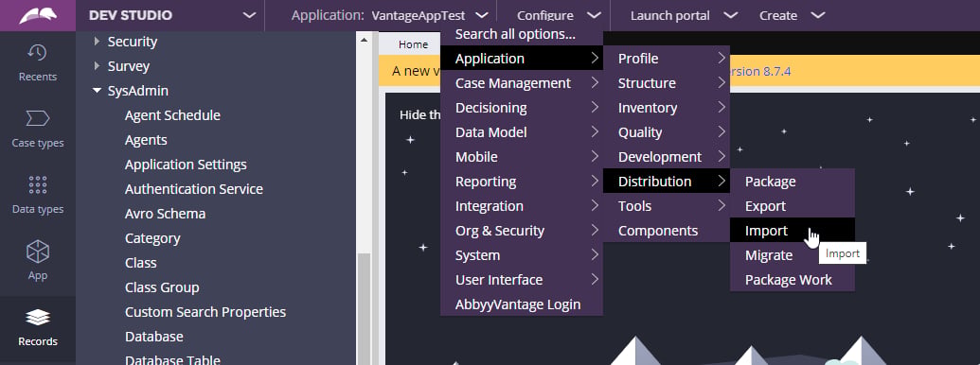The width and height of the screenshot is (980, 365).
Task: Open User Interface submenu
Action: (x=522, y=280)
